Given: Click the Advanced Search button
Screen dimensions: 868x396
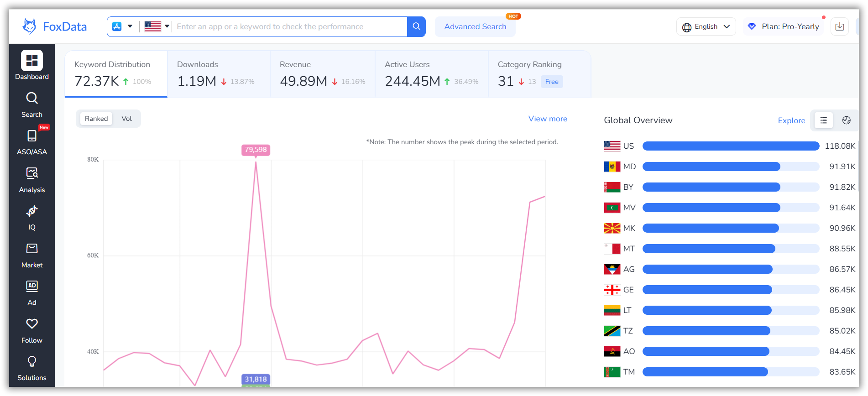Looking at the screenshot, I should click(475, 26).
